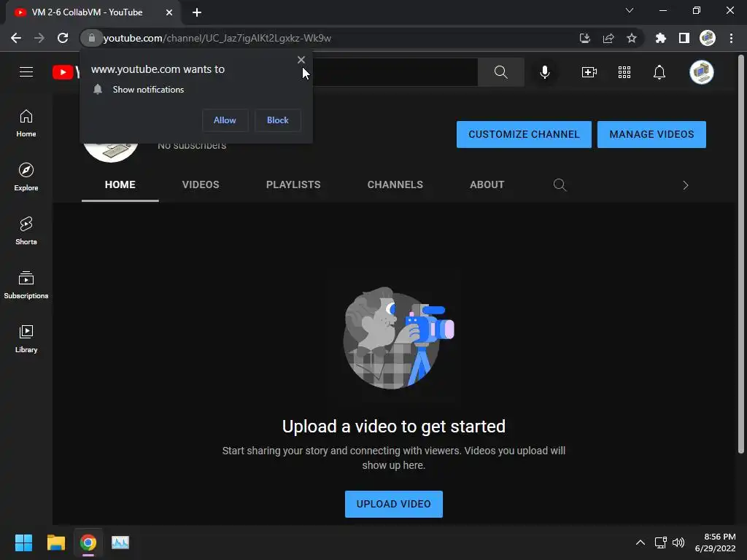The height and width of the screenshot is (560, 747).
Task: Switch to the Playlists tab
Action: pos(293,184)
